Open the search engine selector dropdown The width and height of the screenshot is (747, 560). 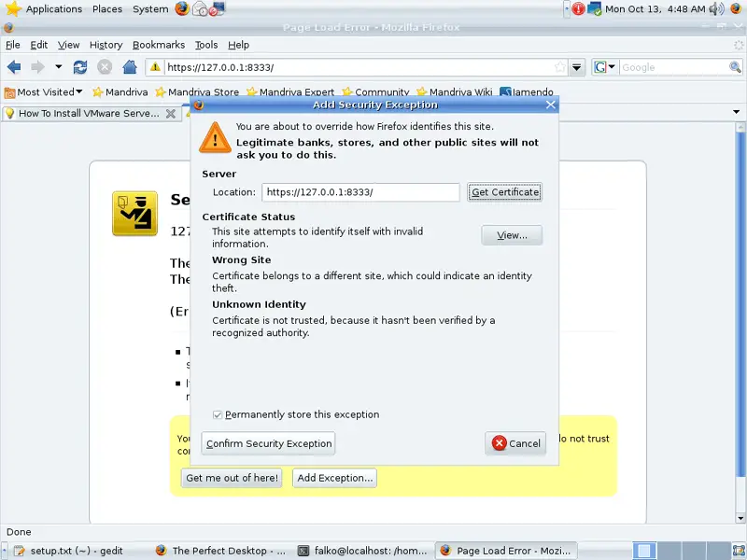pyautogui.click(x=605, y=67)
